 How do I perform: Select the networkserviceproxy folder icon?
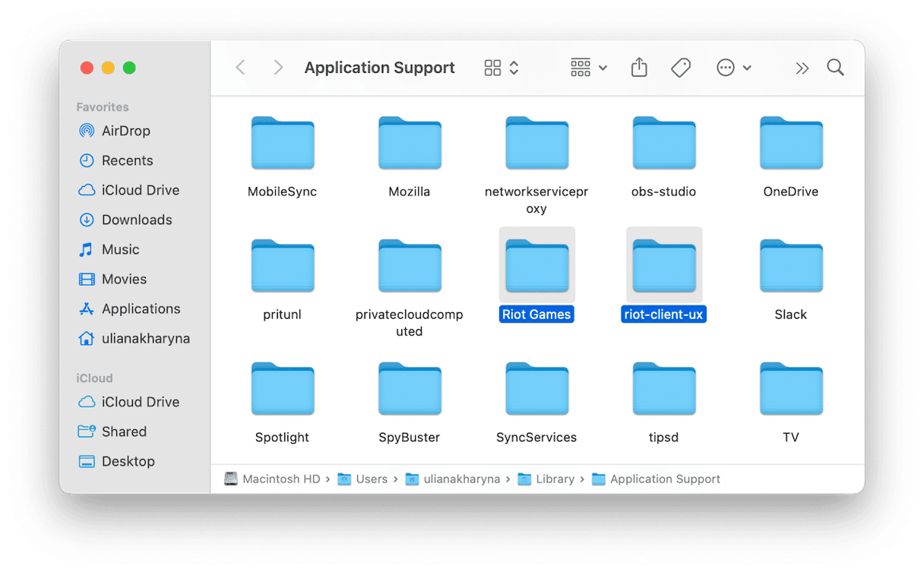click(536, 143)
